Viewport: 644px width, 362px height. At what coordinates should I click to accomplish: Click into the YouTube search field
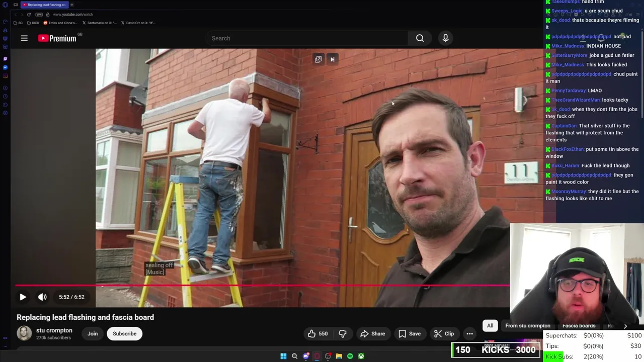pos(307,38)
